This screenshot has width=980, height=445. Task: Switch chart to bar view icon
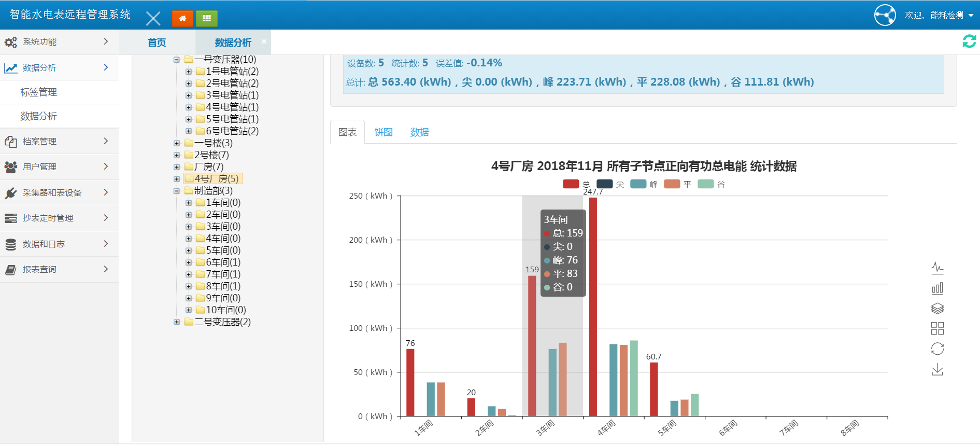coord(937,288)
